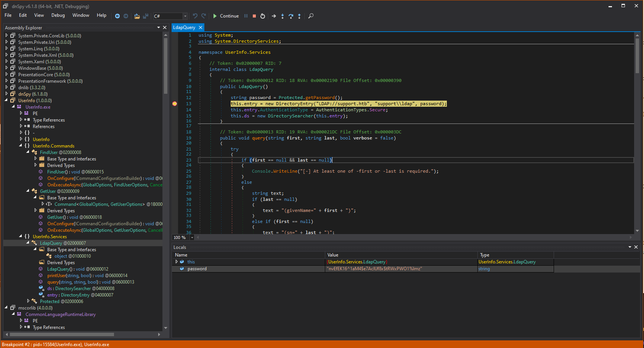The height and width of the screenshot is (348, 644).
Task: Expand the Protected @02000006 class
Action: click(28, 301)
